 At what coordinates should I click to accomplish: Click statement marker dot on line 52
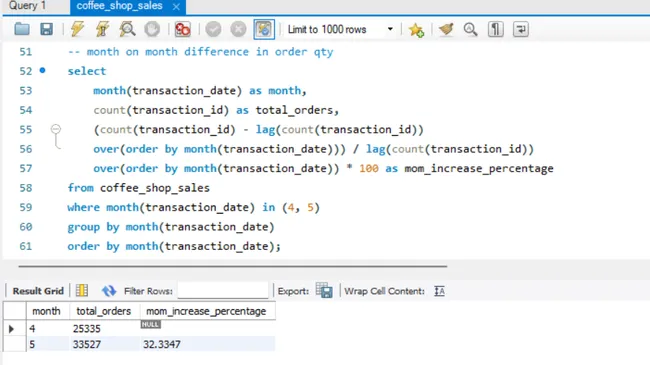pyautogui.click(x=42, y=70)
